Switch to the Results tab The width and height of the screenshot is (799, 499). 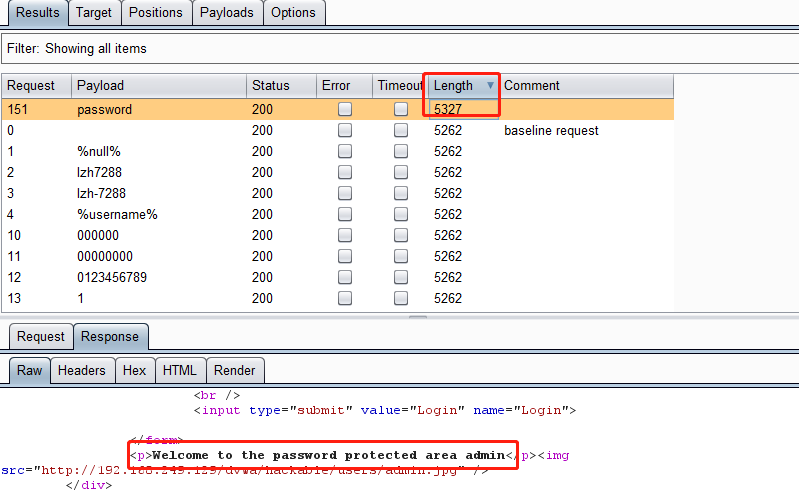[x=38, y=12]
